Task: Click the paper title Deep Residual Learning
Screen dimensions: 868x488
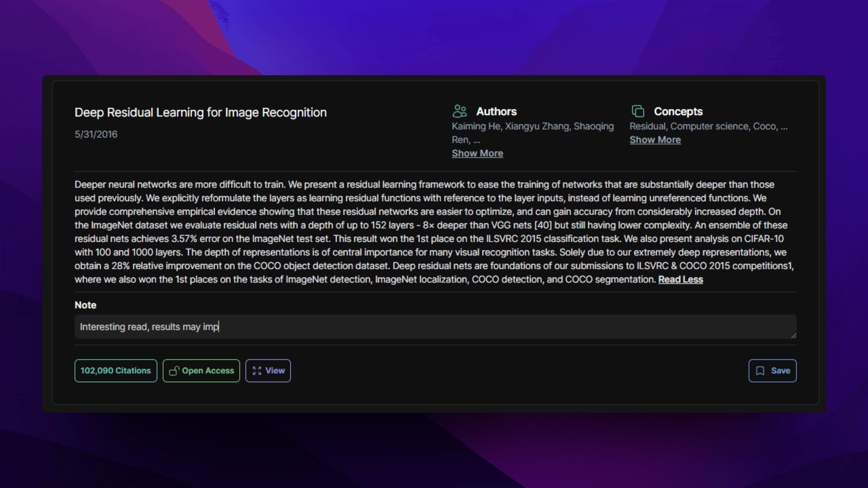Action: coord(201,113)
